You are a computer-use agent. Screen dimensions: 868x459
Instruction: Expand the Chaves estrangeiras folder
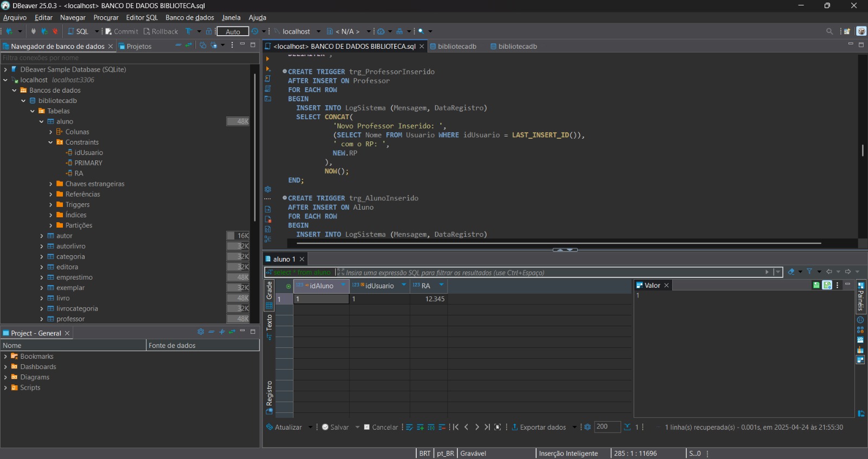click(50, 184)
